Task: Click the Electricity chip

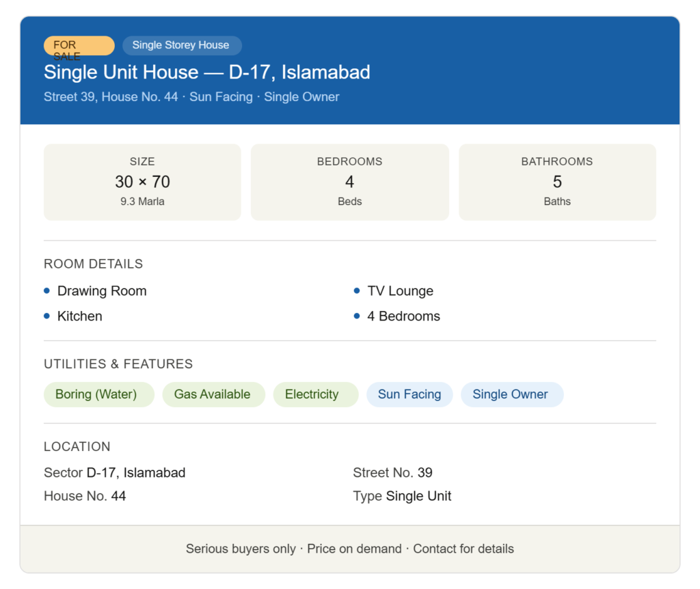Action: tap(316, 394)
